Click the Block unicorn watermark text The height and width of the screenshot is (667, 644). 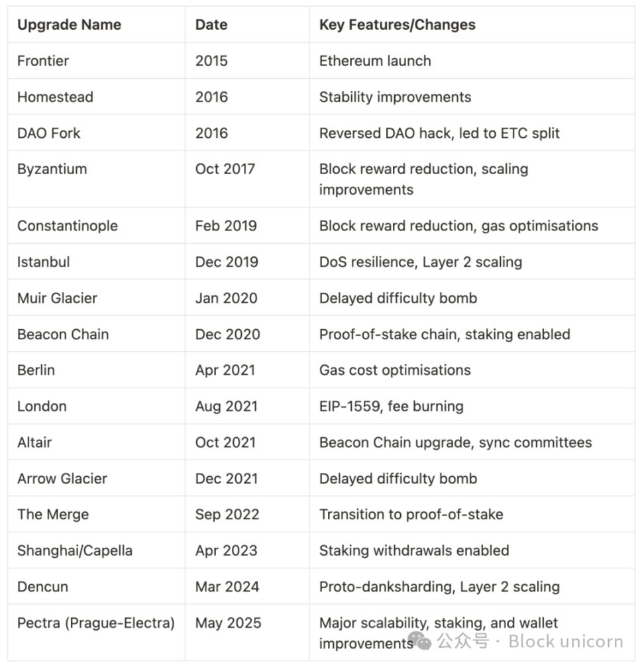coord(565,641)
